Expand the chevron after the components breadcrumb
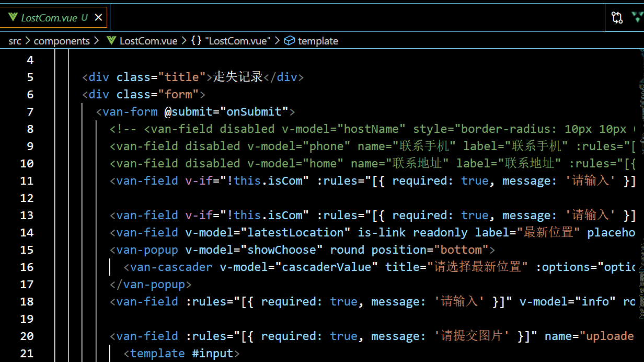The width and height of the screenshot is (644, 362). pos(96,41)
